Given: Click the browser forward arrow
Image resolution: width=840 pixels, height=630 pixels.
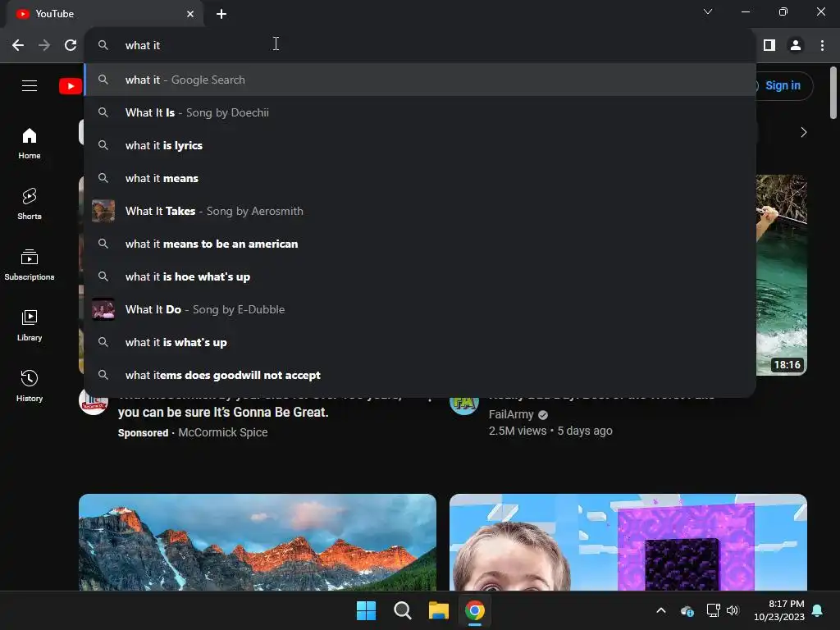Looking at the screenshot, I should coord(44,46).
